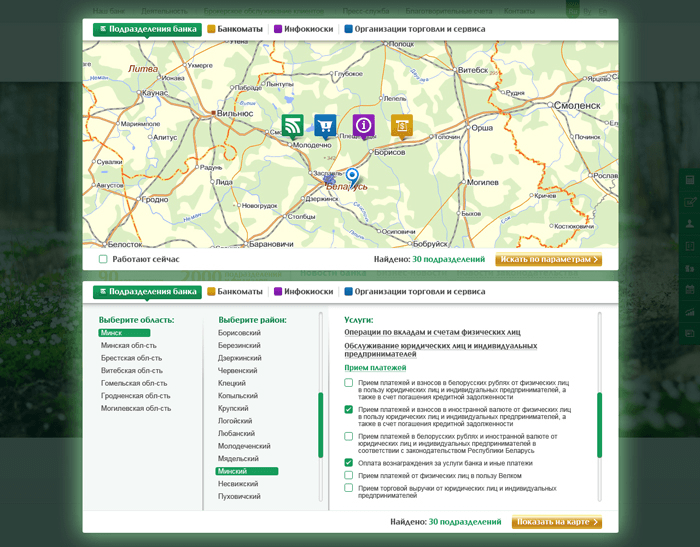Open 30 подразделений link under the map
700x547 pixels.
pyautogui.click(x=448, y=259)
